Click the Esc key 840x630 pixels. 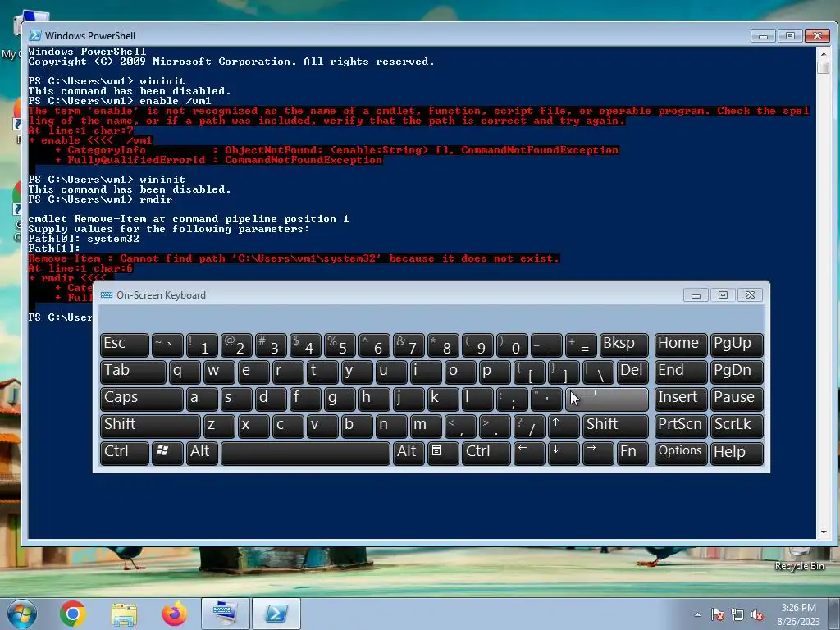tap(125, 345)
